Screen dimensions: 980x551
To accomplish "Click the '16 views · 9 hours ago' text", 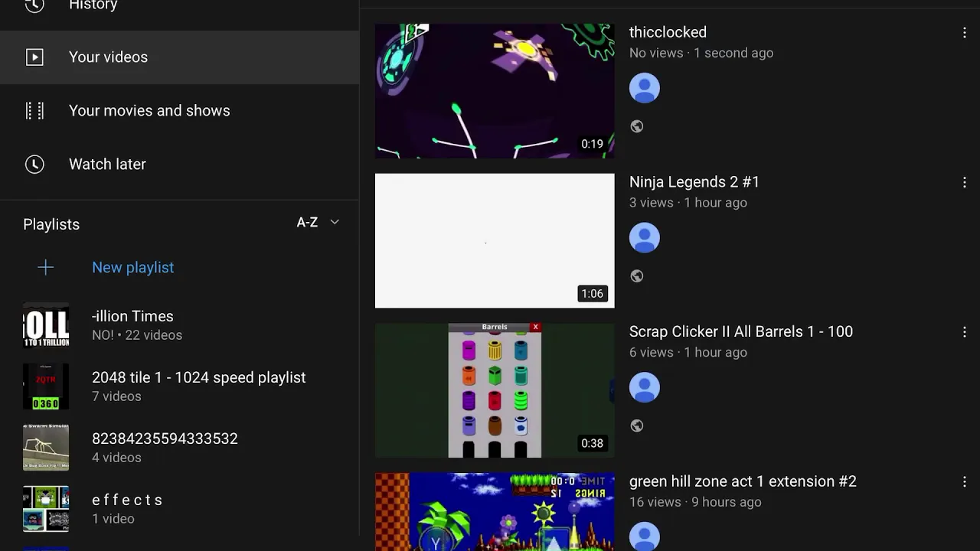I will (695, 502).
